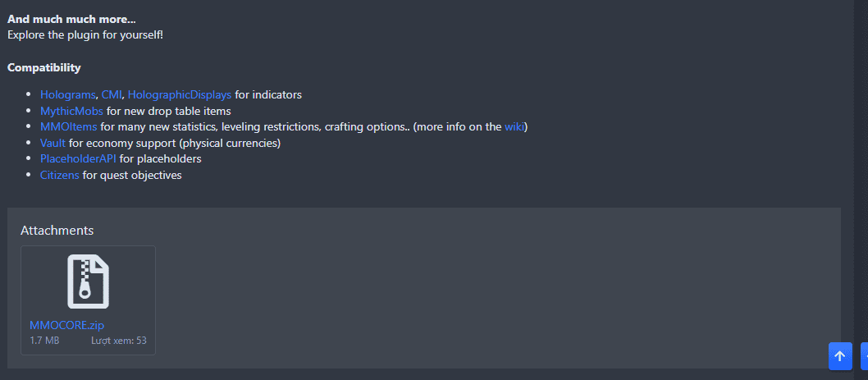Click the "for quest objectives" text
This screenshot has width=868, height=380.
[132, 175]
